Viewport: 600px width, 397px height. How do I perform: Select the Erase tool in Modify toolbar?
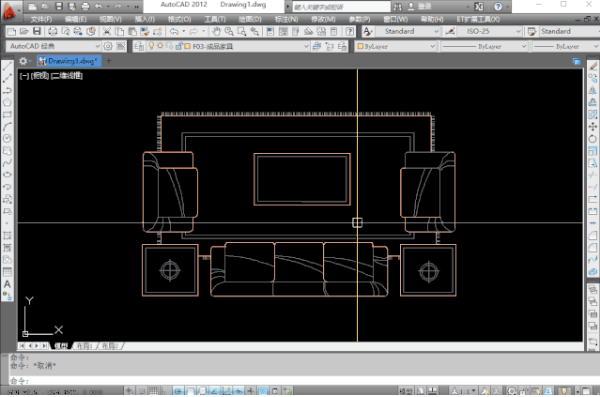coord(593,66)
